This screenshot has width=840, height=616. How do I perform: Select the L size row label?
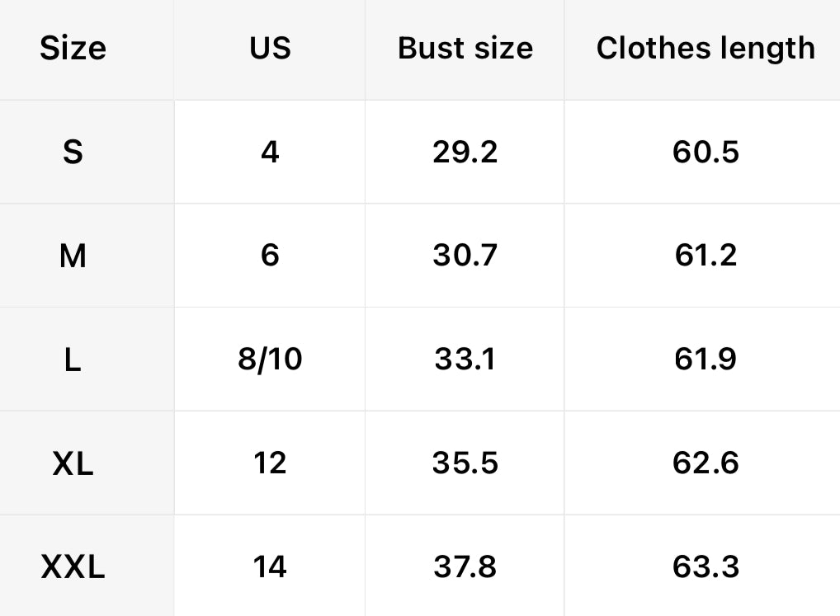click(x=73, y=360)
